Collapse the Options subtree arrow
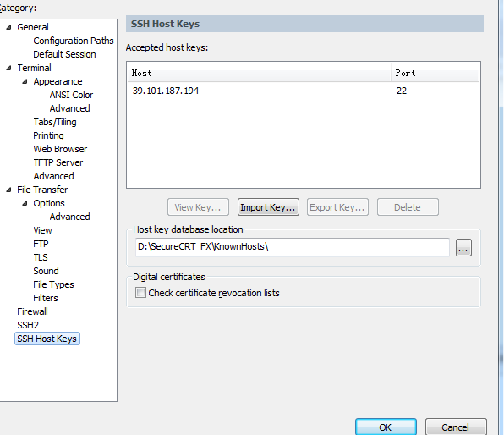The image size is (504, 435). (25, 203)
